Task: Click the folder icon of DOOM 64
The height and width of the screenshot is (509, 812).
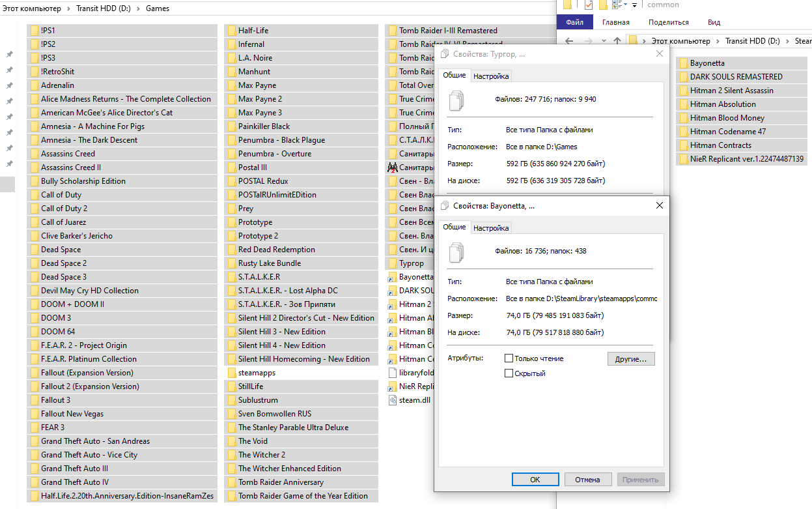Action: tap(35, 332)
